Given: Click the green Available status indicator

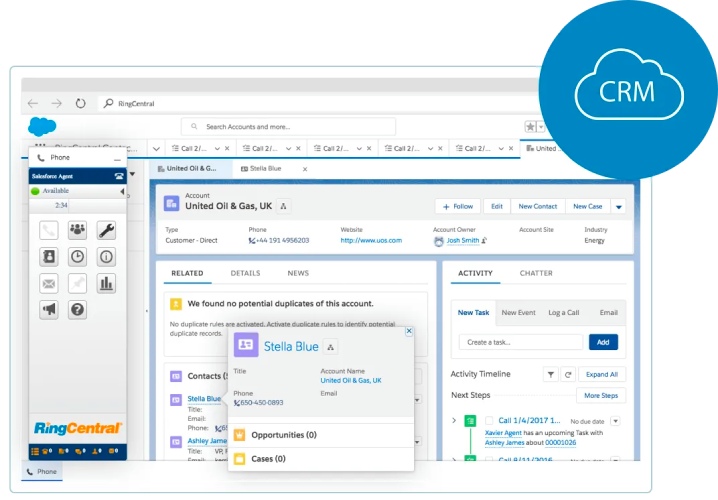Looking at the screenshot, I should pos(35,191).
